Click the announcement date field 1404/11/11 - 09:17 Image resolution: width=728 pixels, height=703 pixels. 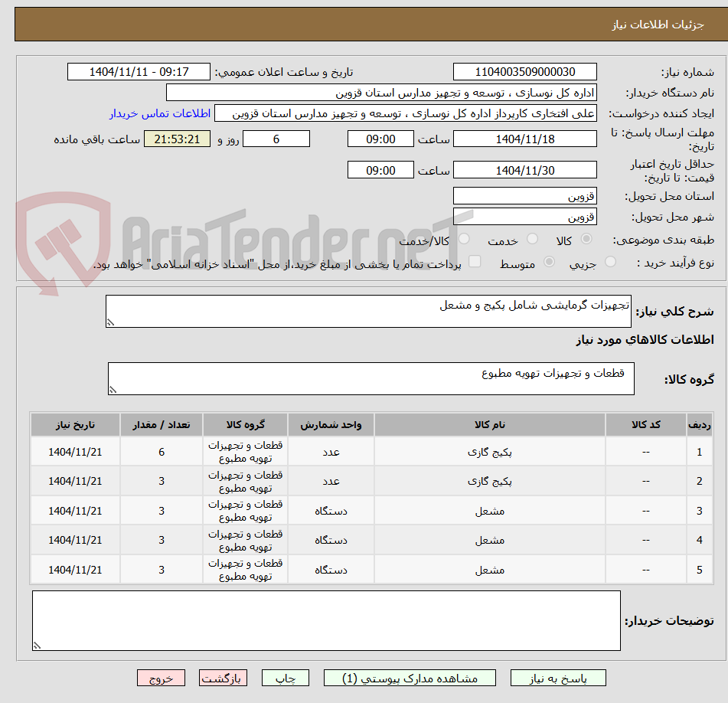coord(139,72)
